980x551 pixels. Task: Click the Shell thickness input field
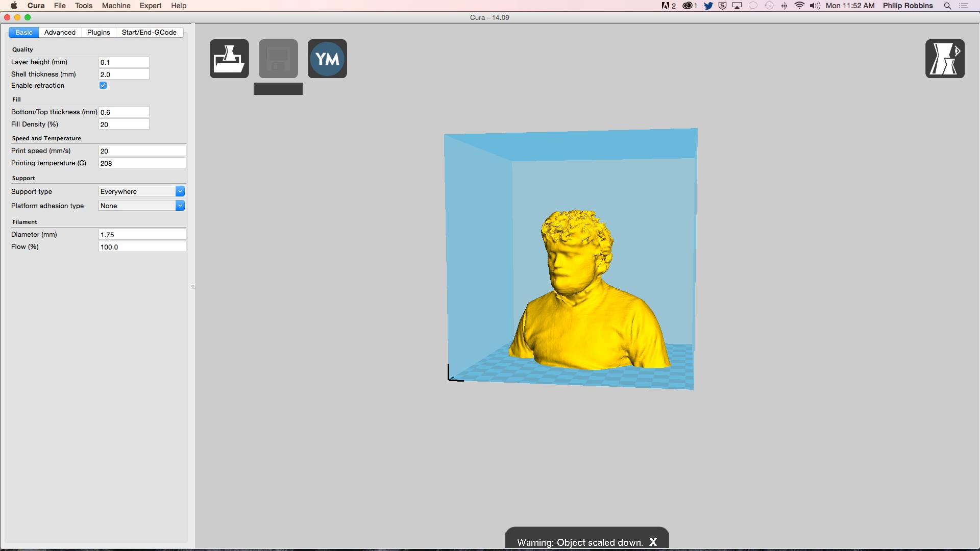(124, 74)
